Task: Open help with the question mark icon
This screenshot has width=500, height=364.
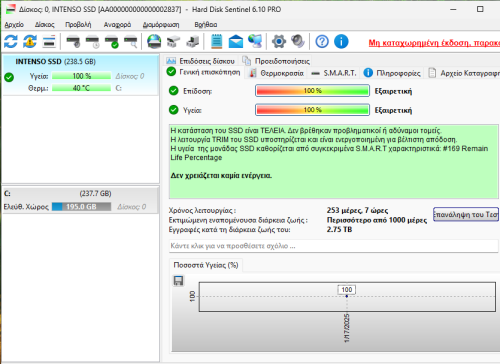Action: pos(322,42)
